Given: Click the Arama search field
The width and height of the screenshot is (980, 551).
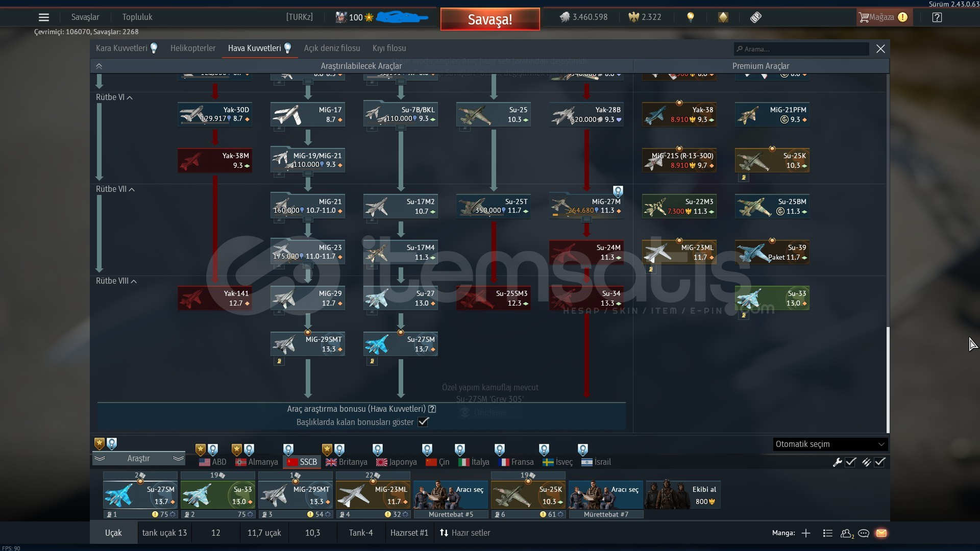Looking at the screenshot, I should pyautogui.click(x=801, y=49).
